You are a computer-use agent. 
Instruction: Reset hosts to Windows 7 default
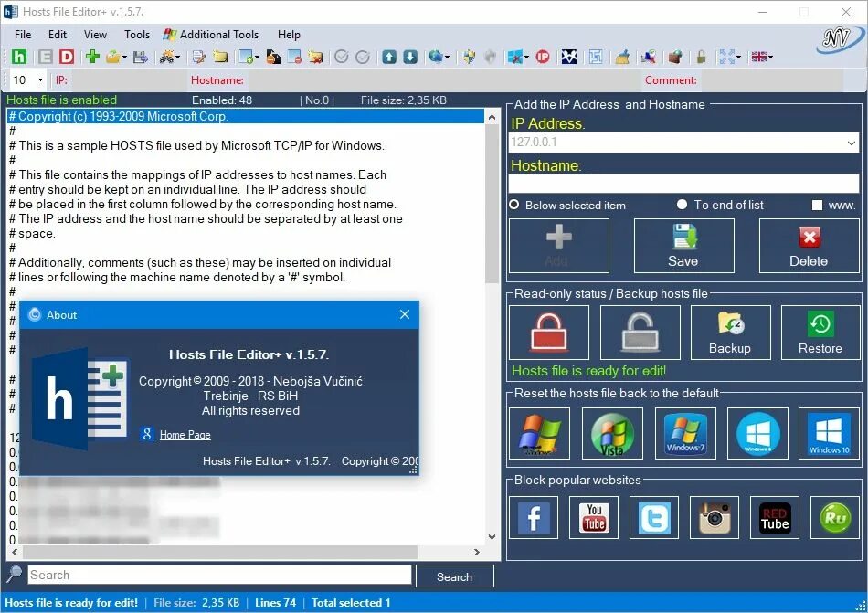(x=685, y=434)
